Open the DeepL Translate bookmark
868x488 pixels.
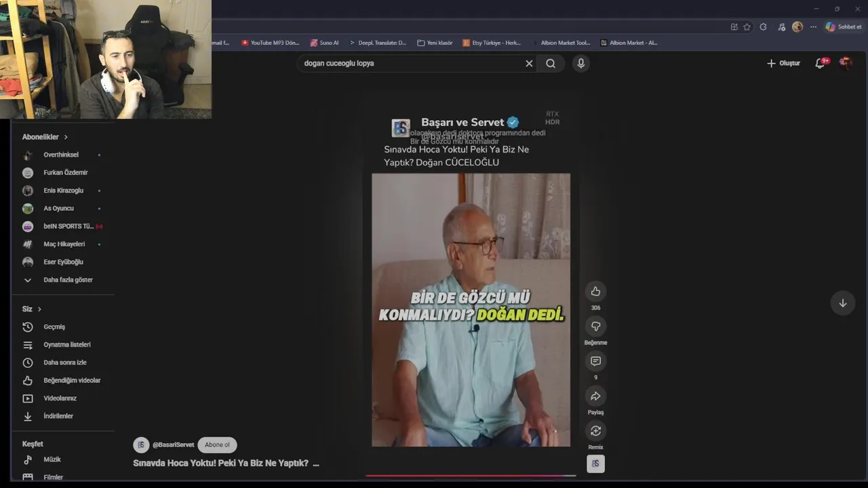coord(378,43)
